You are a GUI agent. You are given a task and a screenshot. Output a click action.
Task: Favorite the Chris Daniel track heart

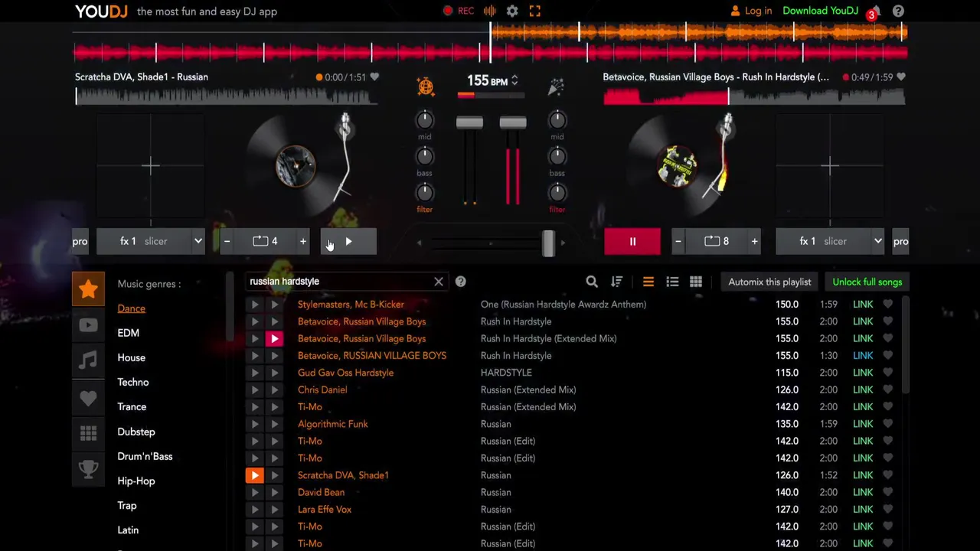(887, 390)
